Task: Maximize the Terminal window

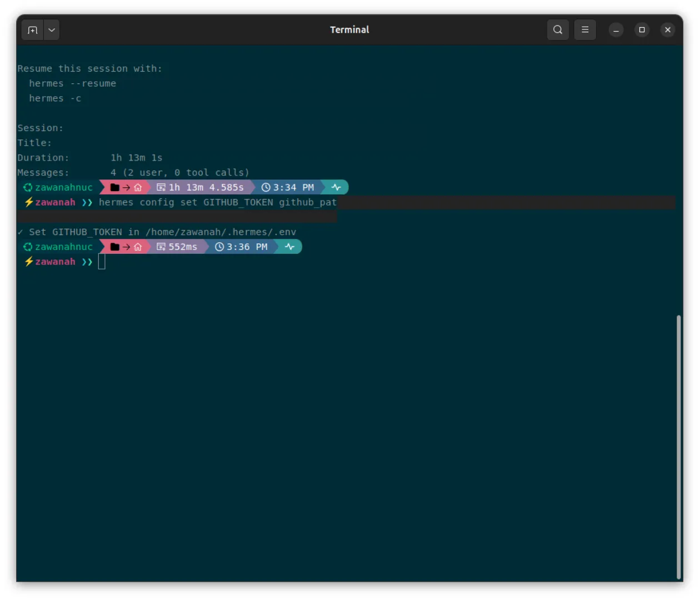Action: (642, 30)
